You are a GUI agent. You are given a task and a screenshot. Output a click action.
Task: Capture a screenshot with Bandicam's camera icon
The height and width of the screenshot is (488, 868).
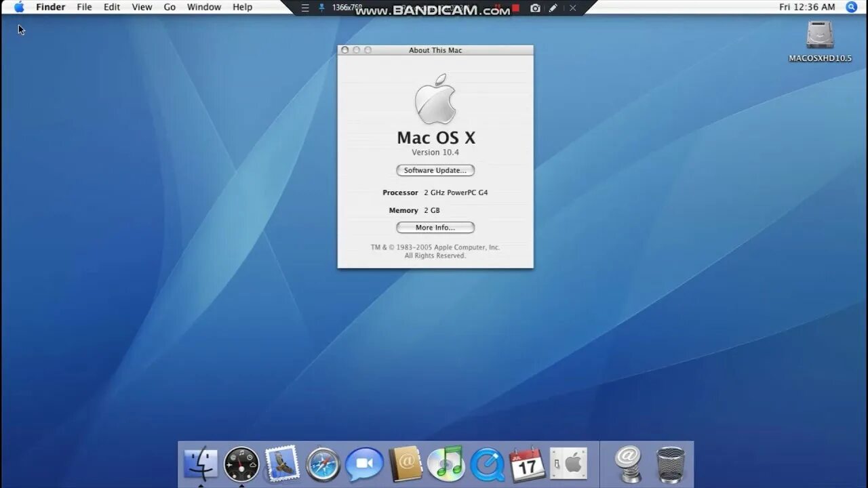(x=535, y=8)
